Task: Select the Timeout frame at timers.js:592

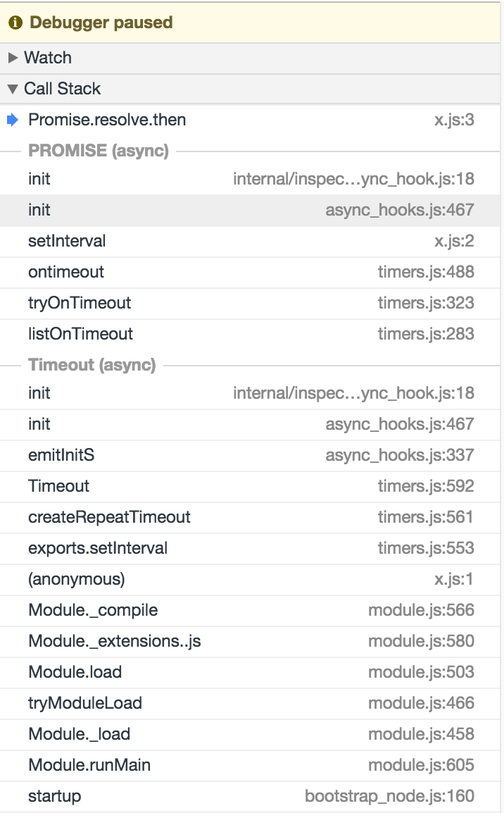Action: (x=250, y=486)
